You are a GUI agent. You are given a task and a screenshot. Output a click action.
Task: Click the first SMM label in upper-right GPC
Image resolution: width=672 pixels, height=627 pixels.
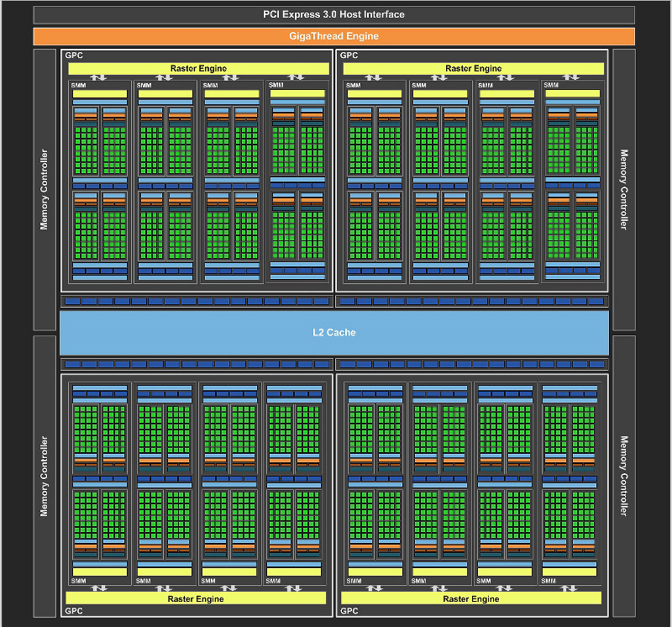pyautogui.click(x=353, y=86)
